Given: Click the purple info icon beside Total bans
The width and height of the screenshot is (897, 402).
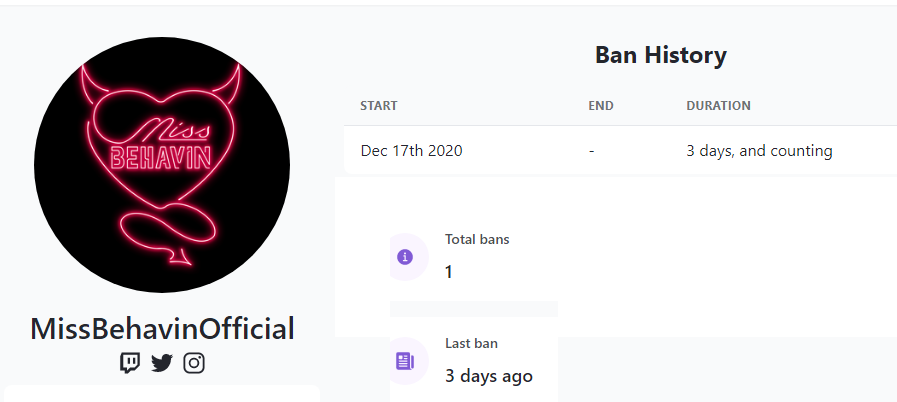Looking at the screenshot, I should click(x=405, y=257).
